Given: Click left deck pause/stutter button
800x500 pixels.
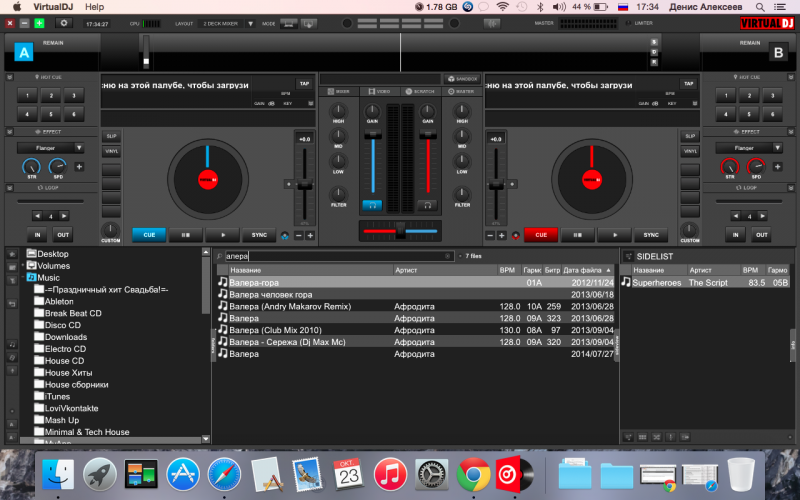Looking at the screenshot, I should 186,235.
